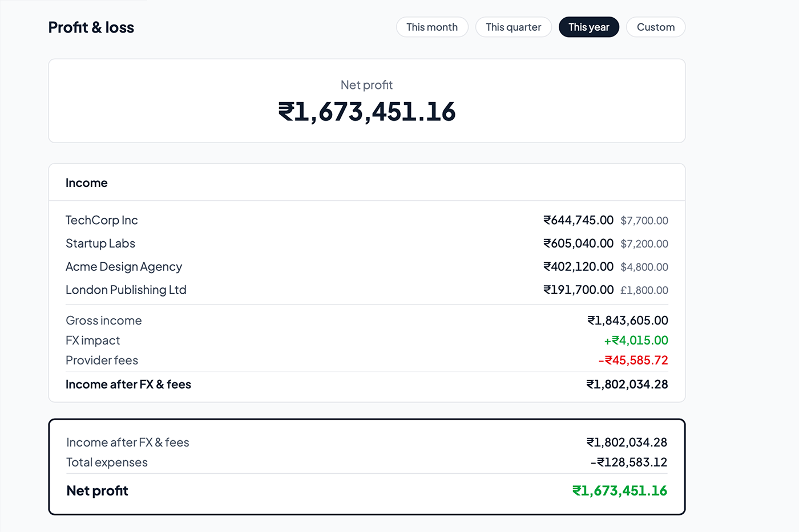Click the bold Income after FX & fees label
Viewport: 799px width, 532px height.
pos(128,384)
